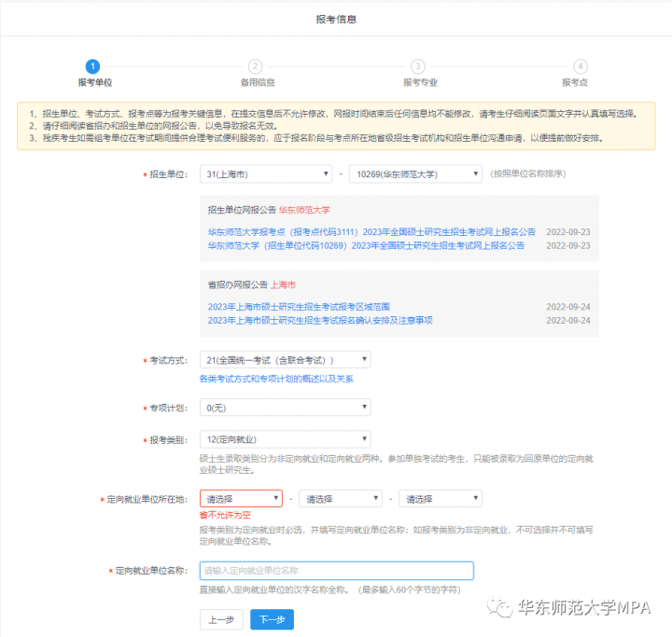Open the 考试方式 dropdown showing 21(全国统一考试)
The width and height of the screenshot is (672, 637).
285,360
